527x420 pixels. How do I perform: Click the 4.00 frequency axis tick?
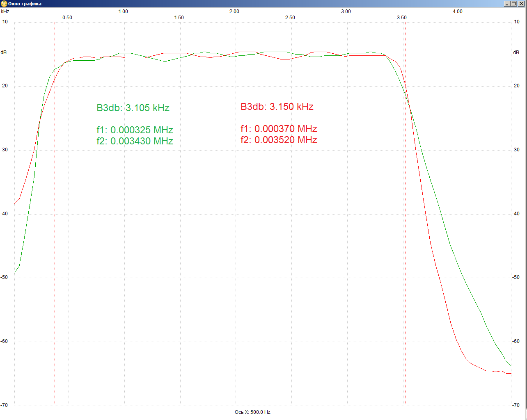458,11
